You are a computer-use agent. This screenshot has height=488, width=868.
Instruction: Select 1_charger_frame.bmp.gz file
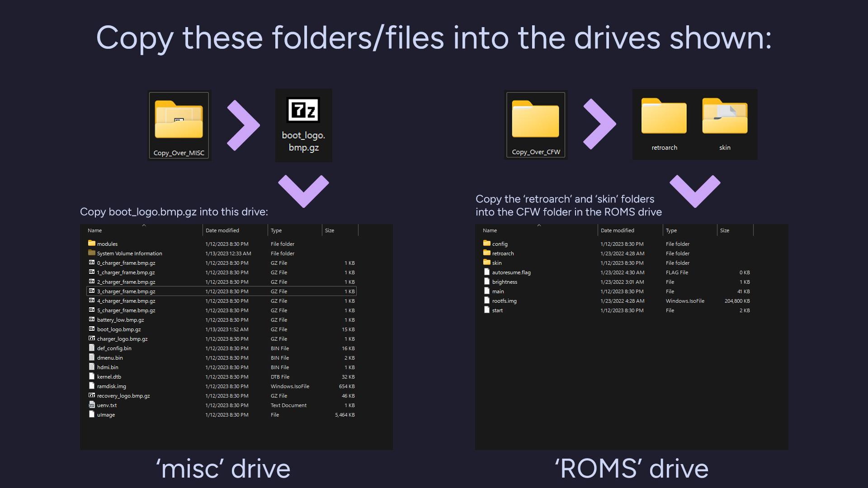pyautogui.click(x=222, y=272)
